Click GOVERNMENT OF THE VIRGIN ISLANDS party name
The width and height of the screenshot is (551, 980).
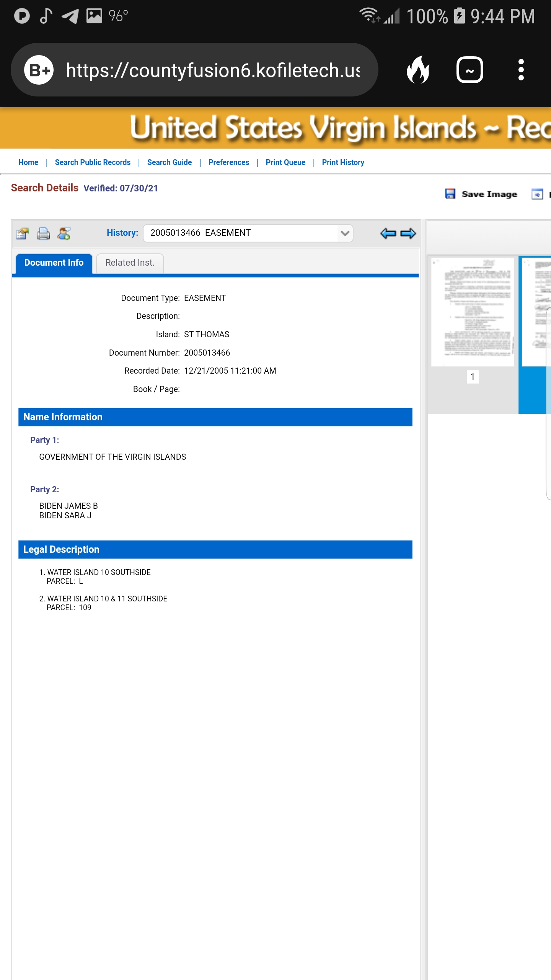click(112, 457)
